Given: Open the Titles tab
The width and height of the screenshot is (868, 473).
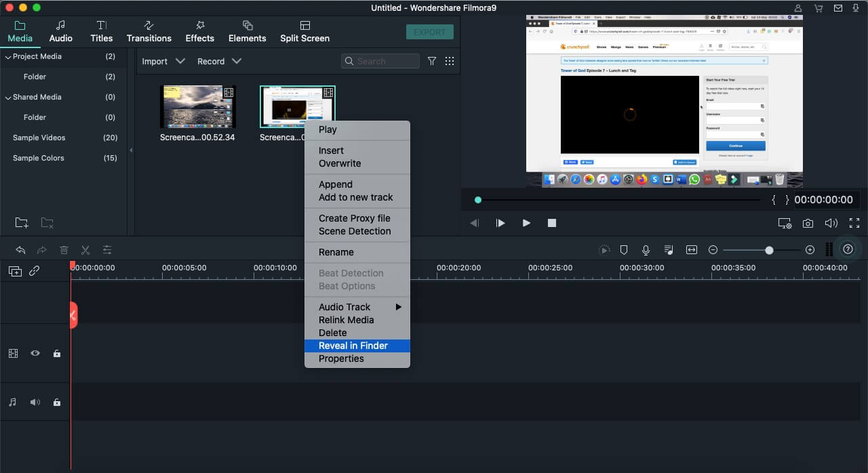Looking at the screenshot, I should pyautogui.click(x=102, y=32).
